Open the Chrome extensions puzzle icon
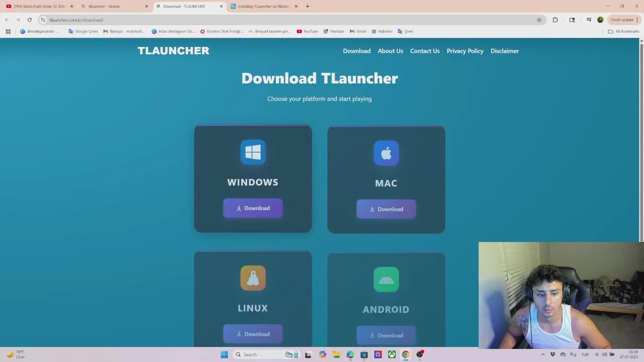The image size is (644, 362). [555, 20]
